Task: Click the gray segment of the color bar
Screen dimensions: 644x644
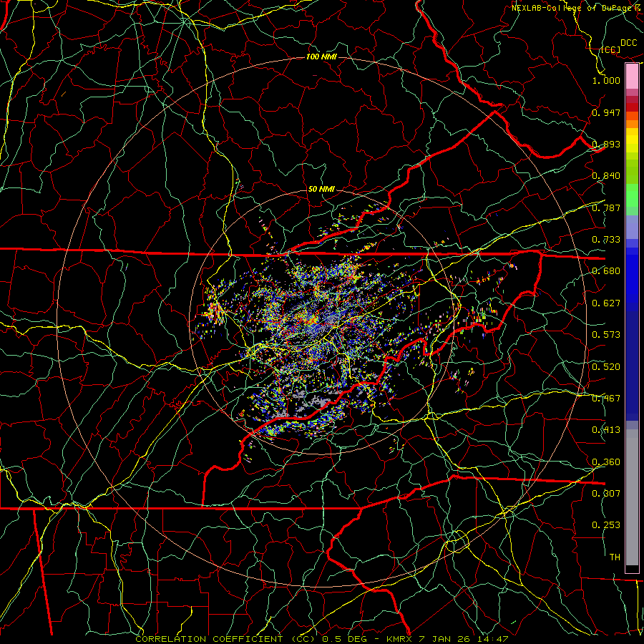Action: (x=632, y=497)
